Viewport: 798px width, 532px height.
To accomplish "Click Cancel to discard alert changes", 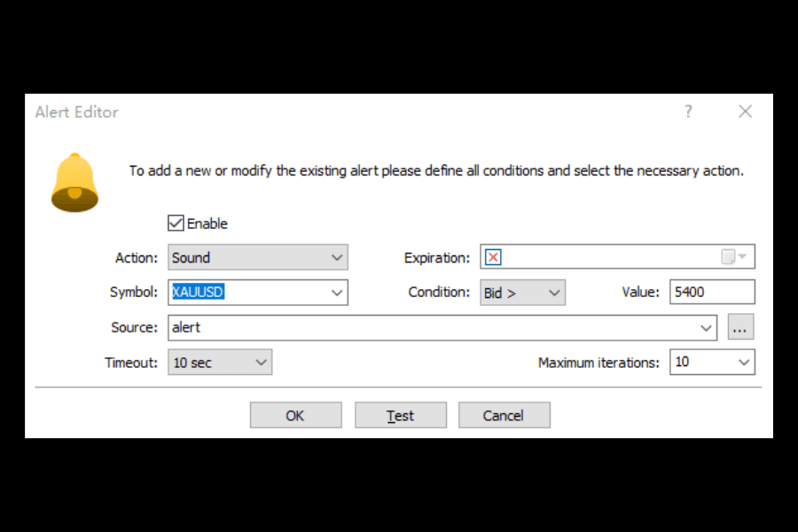I will pos(504,414).
